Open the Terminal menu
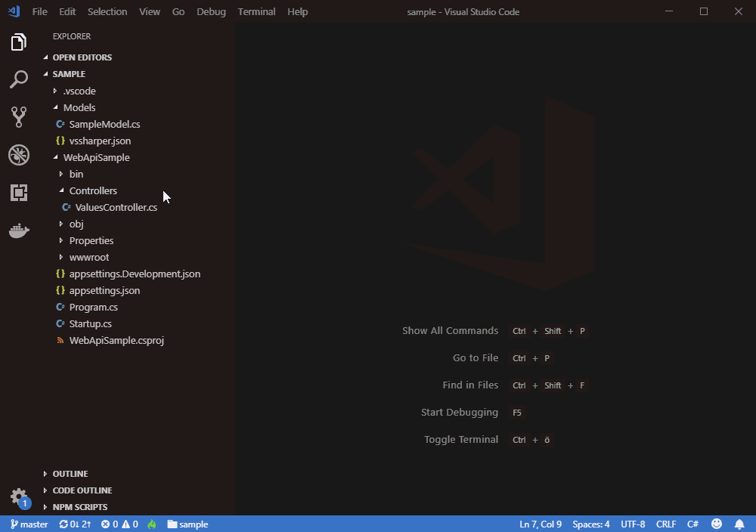Screen dimensions: 756x532 256,11
